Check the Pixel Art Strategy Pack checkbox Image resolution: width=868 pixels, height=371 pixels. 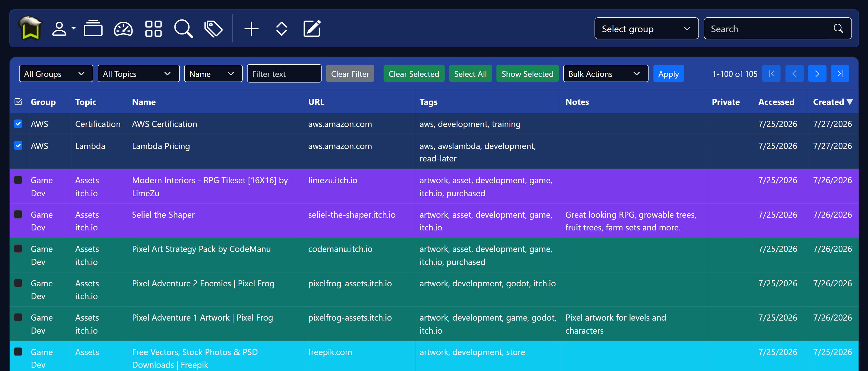click(18, 249)
